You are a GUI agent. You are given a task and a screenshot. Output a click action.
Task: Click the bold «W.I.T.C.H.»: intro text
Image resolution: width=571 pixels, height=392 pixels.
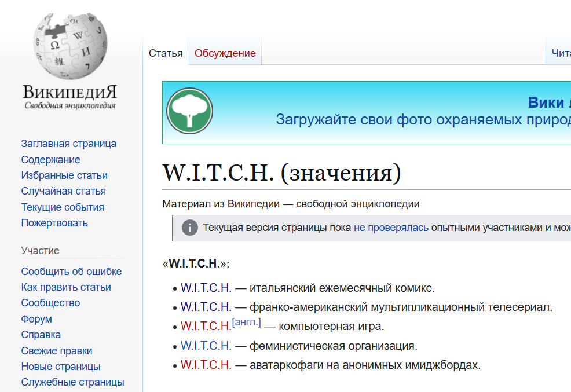click(196, 263)
